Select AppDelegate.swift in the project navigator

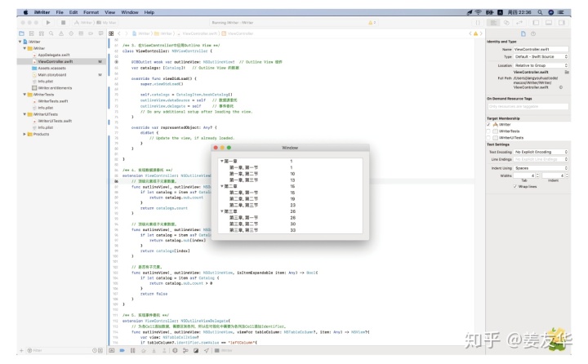click(54, 55)
